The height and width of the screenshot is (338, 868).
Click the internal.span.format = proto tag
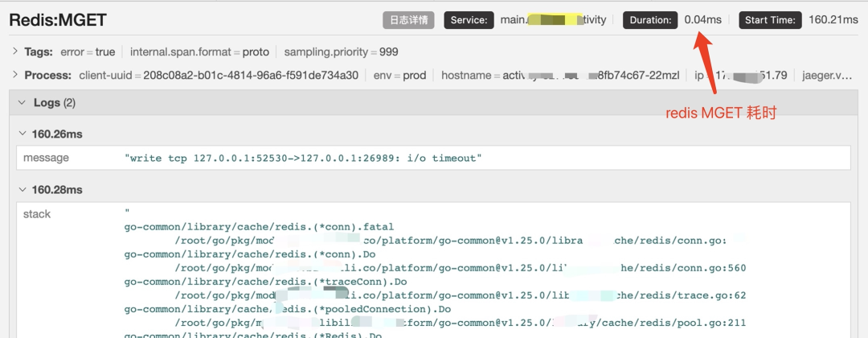199,52
